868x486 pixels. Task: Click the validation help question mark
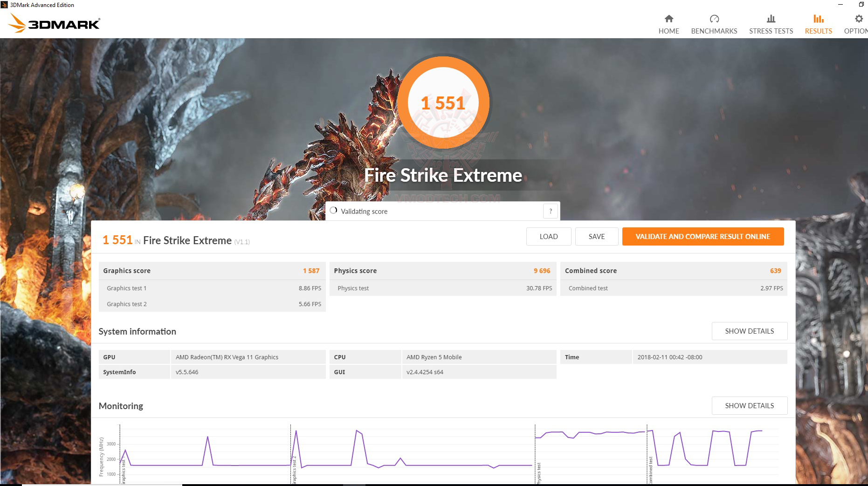[551, 211]
